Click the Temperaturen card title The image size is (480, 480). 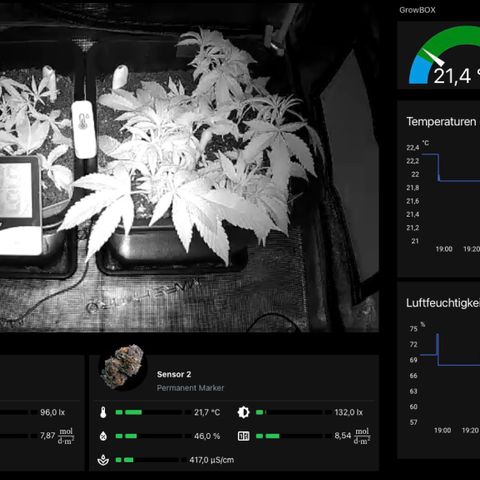pos(441,122)
